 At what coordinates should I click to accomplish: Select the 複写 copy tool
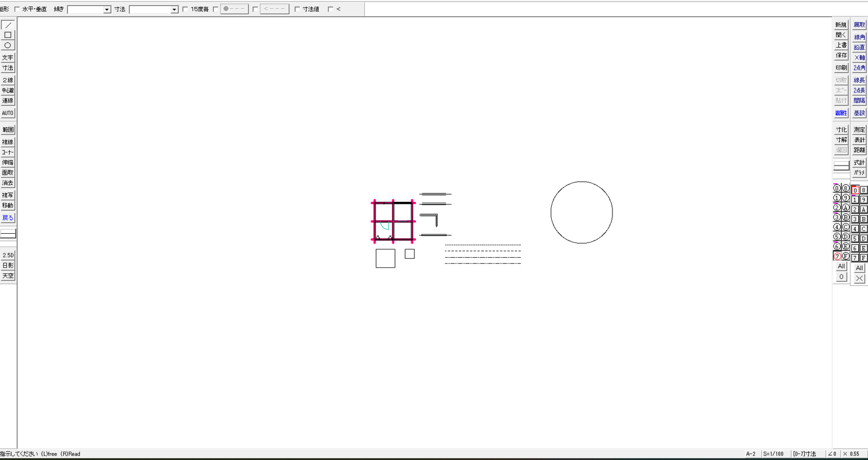pyautogui.click(x=8, y=195)
